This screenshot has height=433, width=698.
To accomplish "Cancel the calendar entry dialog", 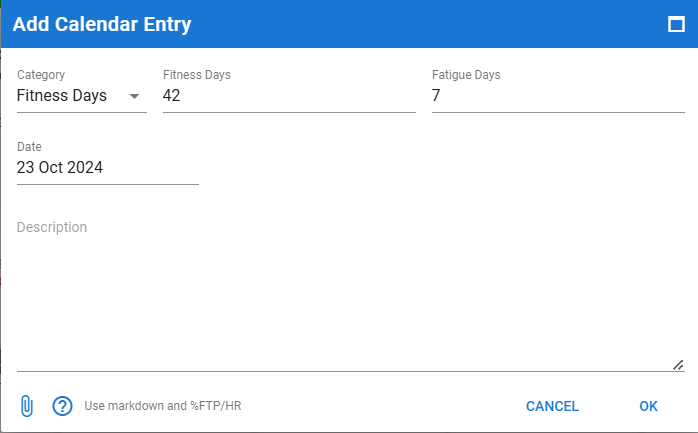I will [x=552, y=406].
